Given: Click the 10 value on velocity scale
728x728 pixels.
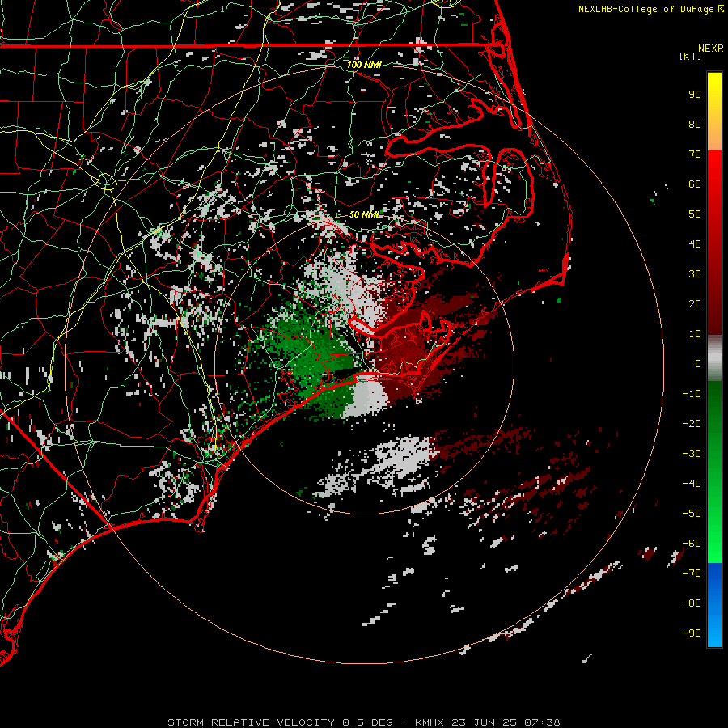Looking at the screenshot, I should tap(695, 334).
